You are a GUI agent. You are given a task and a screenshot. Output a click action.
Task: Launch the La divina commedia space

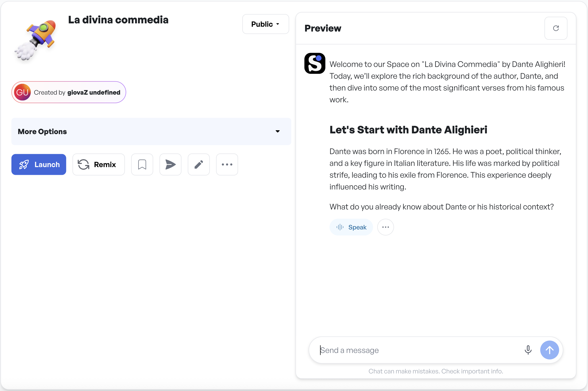[39, 165]
